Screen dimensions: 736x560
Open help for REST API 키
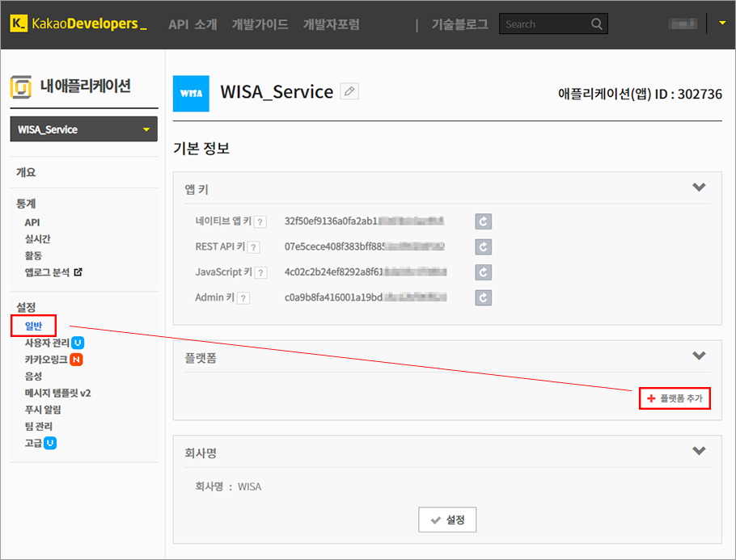tap(253, 247)
